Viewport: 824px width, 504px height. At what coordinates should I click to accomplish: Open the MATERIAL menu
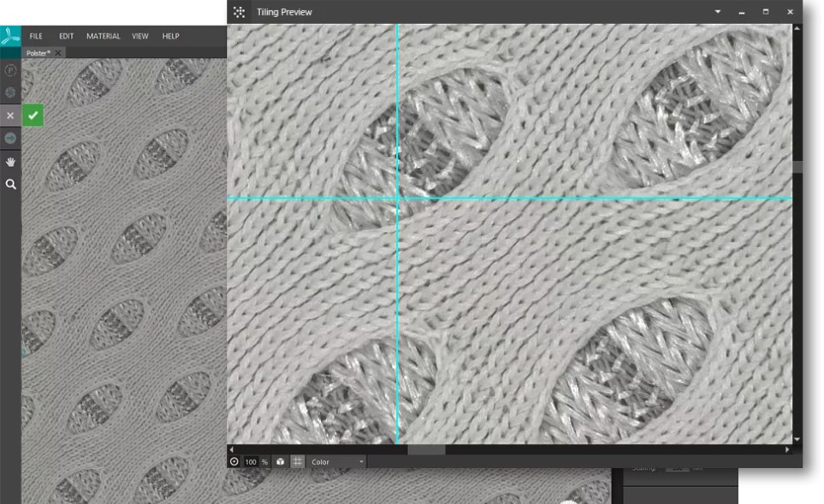103,37
